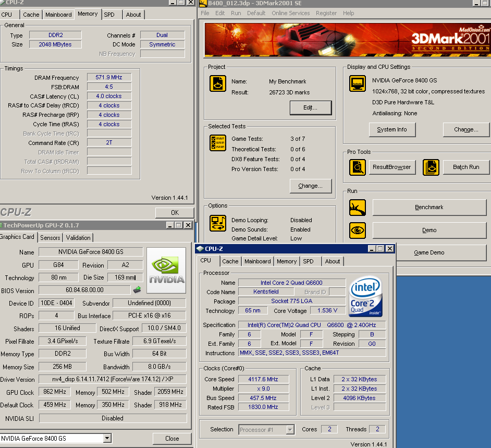Click the Size 2048 MBytes value
491x448 pixels.
tap(55, 44)
